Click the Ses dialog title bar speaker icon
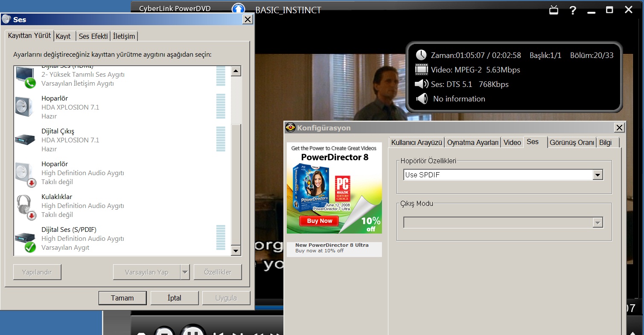Viewport: 644px width, 335px height. [6, 19]
